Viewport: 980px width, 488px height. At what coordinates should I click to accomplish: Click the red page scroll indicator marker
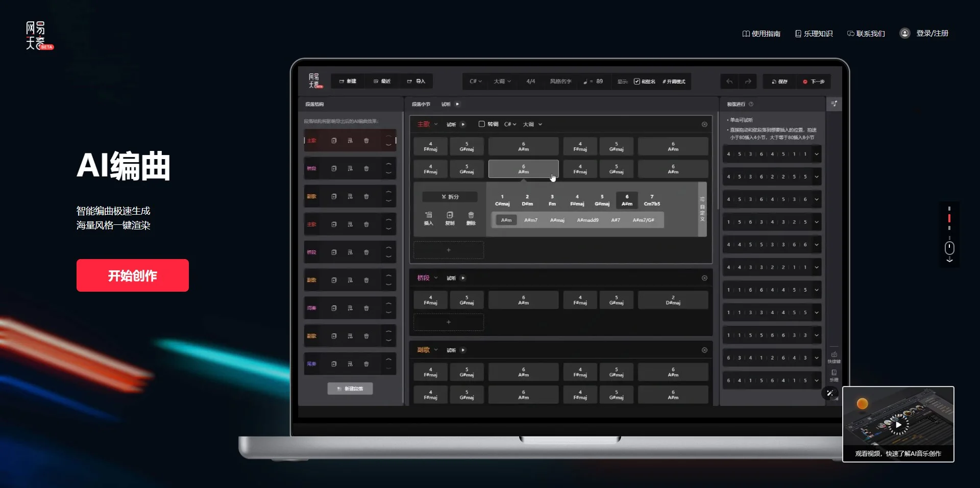[x=949, y=218]
